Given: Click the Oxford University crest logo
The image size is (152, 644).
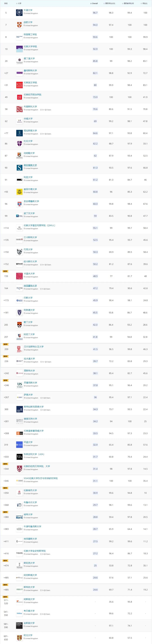Looking at the screenshot, I should [19, 13].
